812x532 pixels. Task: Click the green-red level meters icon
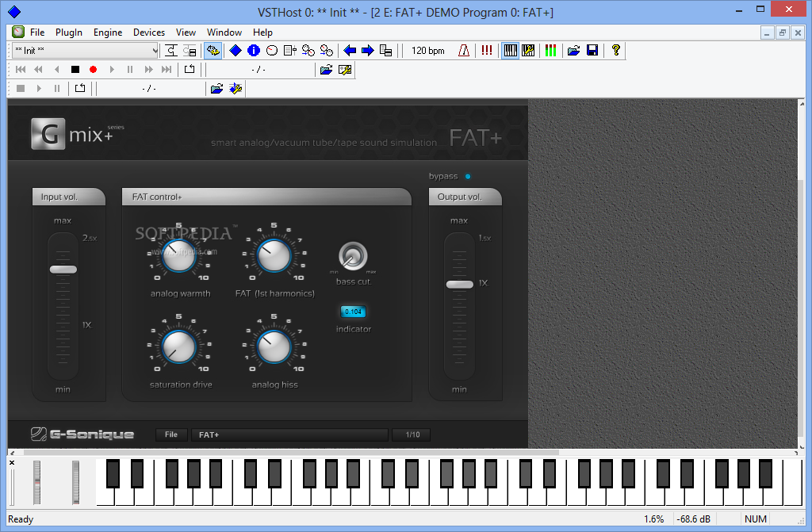point(550,50)
